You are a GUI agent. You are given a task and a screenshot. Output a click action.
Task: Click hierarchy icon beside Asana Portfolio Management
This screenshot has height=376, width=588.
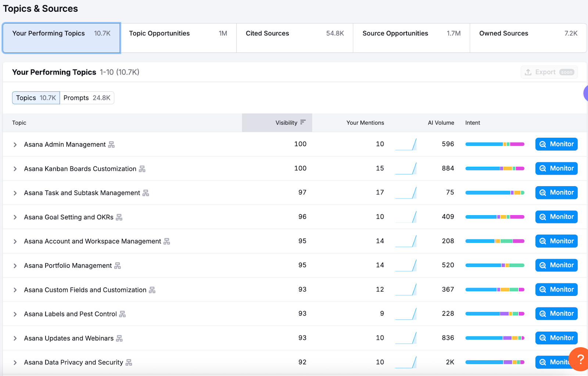(118, 265)
